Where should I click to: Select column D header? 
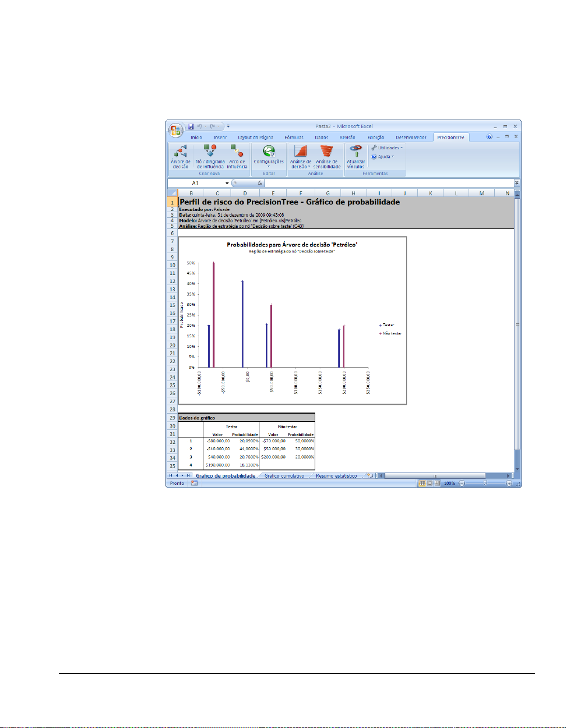[245, 193]
